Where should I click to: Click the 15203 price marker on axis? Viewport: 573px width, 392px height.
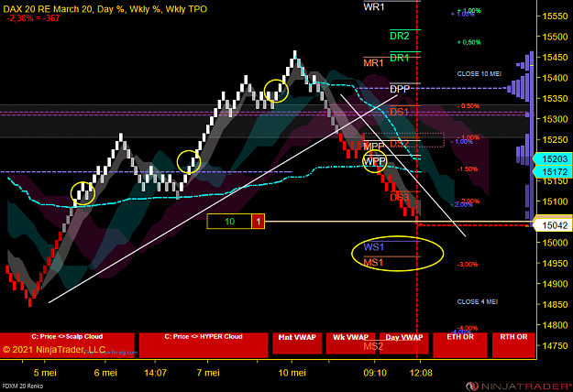point(552,158)
